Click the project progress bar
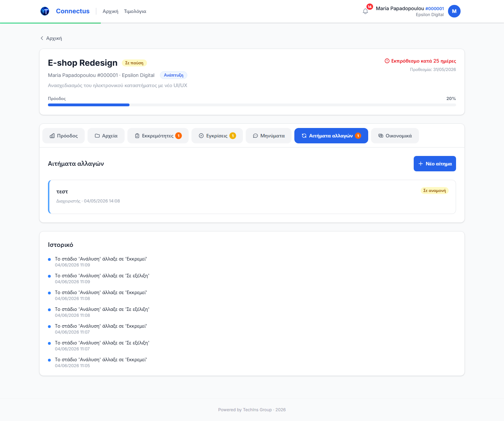 click(252, 105)
